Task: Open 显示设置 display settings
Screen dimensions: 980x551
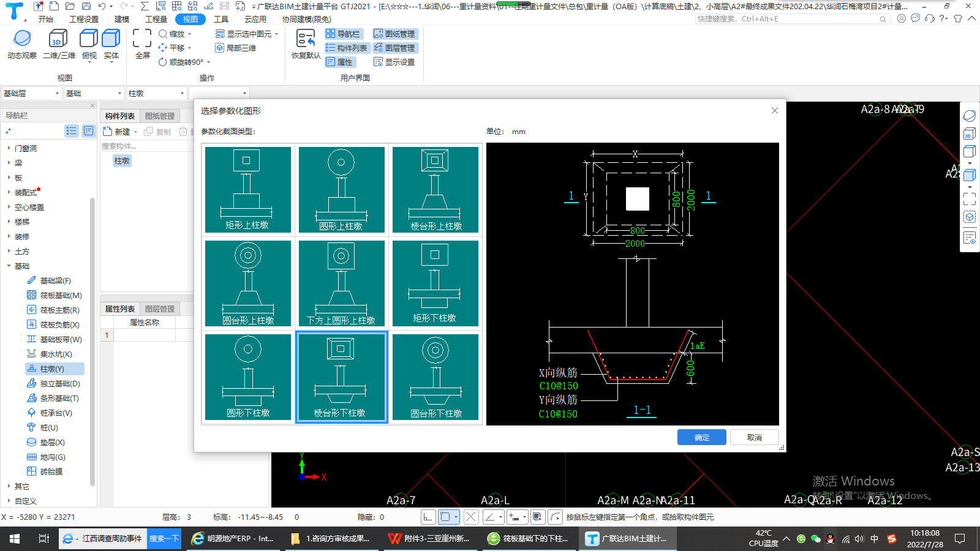Action: click(394, 62)
